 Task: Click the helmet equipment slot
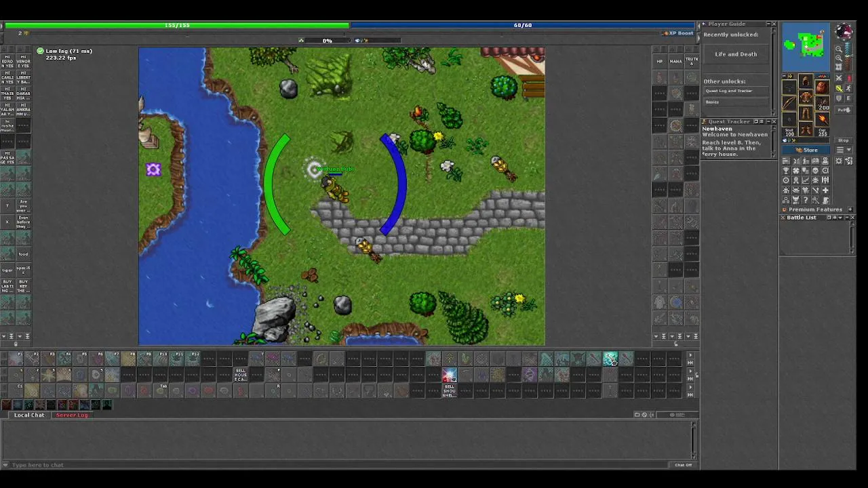click(x=806, y=81)
